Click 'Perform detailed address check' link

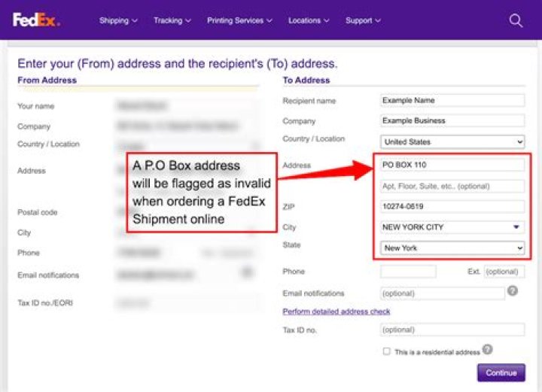pos(336,311)
